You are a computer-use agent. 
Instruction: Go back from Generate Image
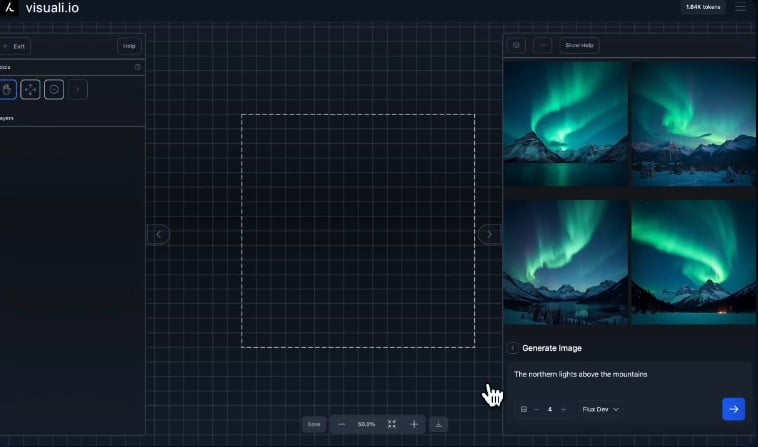pos(513,348)
